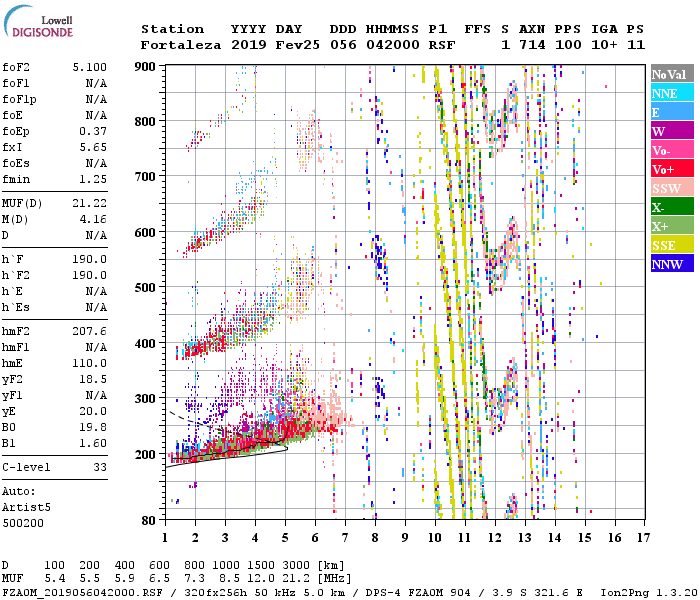This screenshot has width=700, height=600.
Task: Select the SSE yellow legend swatch
Action: pyautogui.click(x=672, y=245)
